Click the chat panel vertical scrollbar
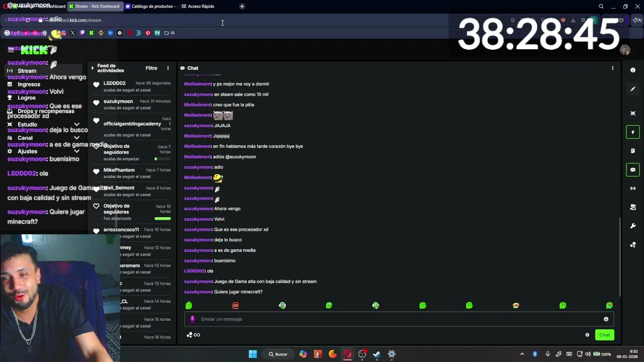This screenshot has width=644, height=362. pos(620,256)
